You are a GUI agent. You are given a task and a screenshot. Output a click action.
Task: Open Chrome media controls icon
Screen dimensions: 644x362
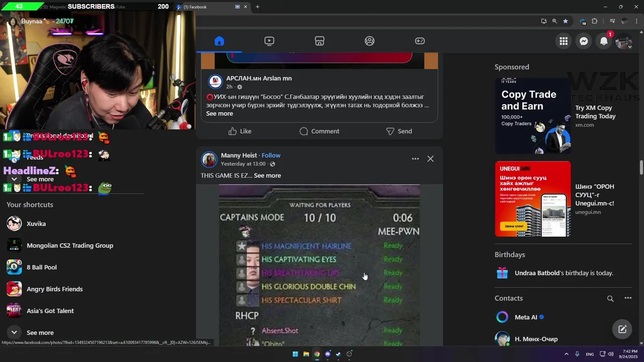coord(612,21)
